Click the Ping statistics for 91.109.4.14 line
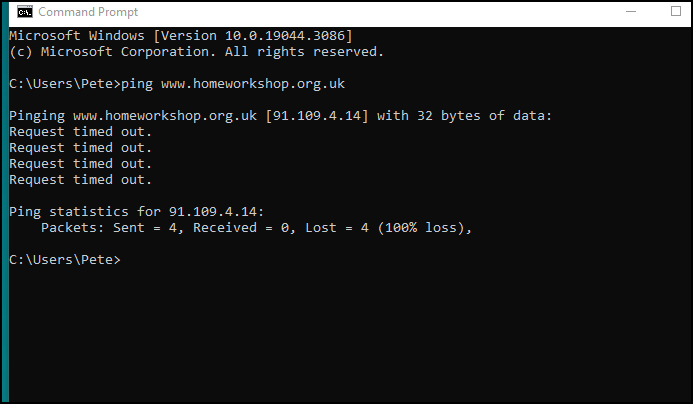 (x=137, y=212)
